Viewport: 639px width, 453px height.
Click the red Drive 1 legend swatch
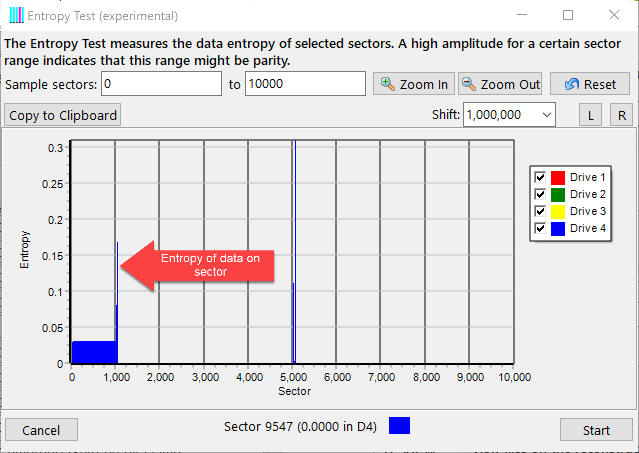click(558, 177)
